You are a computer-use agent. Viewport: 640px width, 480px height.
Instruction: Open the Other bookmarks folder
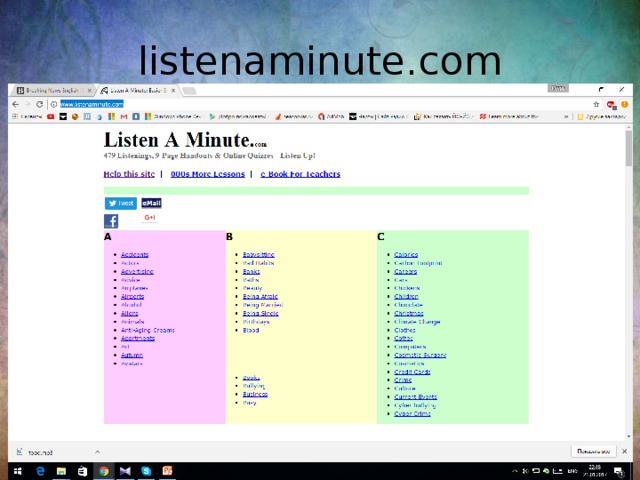(601, 117)
